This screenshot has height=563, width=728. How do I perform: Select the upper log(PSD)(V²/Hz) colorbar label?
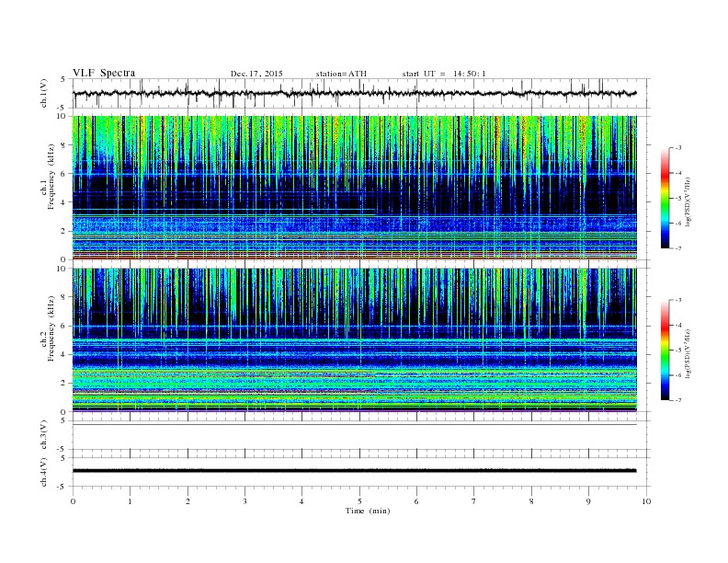pos(688,201)
